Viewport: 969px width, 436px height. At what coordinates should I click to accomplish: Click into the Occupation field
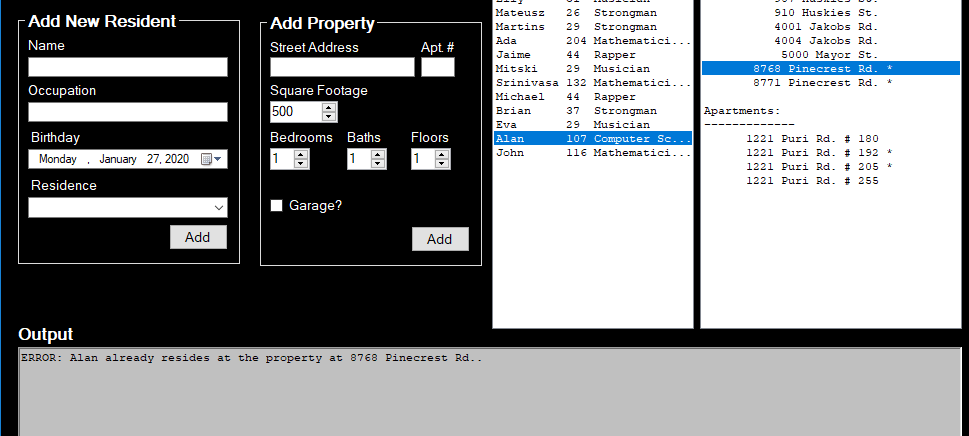click(128, 112)
